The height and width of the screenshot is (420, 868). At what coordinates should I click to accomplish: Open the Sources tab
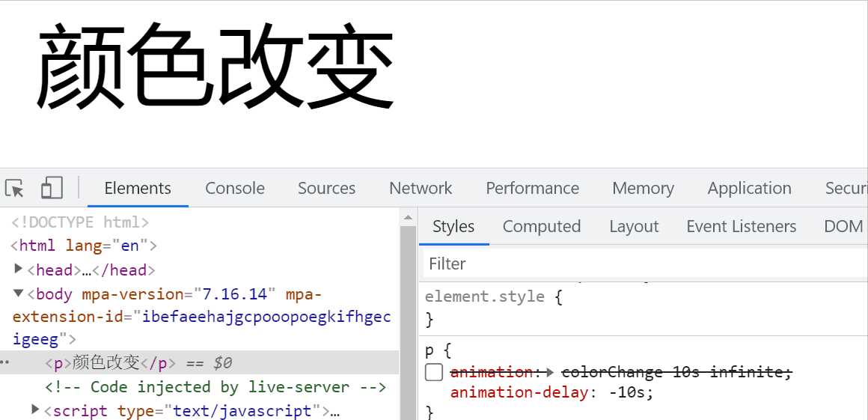coord(326,189)
